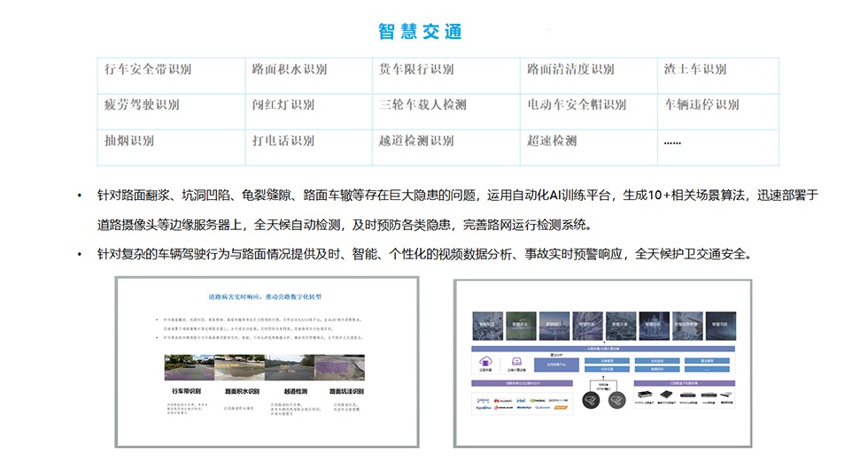Click the black circular camera icon
Viewport: 868px width, 469px height.
click(x=591, y=401)
